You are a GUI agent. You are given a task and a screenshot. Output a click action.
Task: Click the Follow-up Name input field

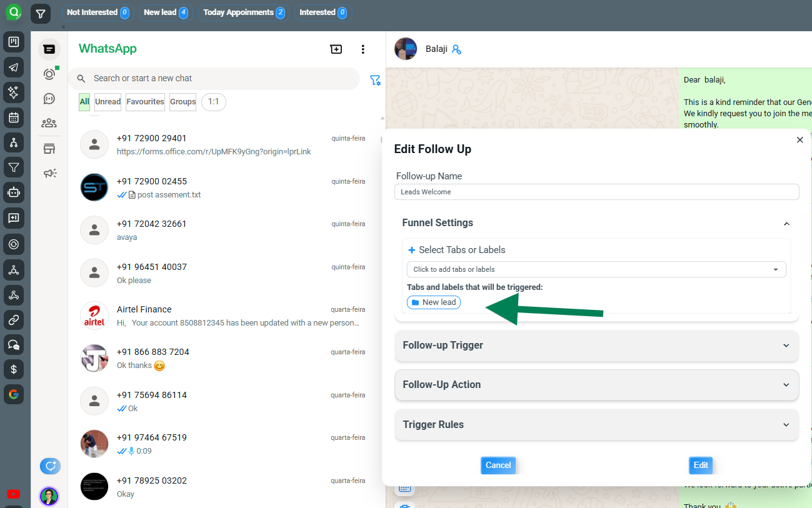pyautogui.click(x=596, y=192)
